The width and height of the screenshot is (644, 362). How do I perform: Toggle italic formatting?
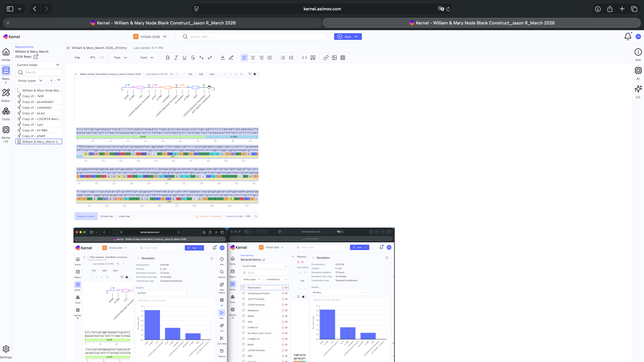[x=176, y=58]
